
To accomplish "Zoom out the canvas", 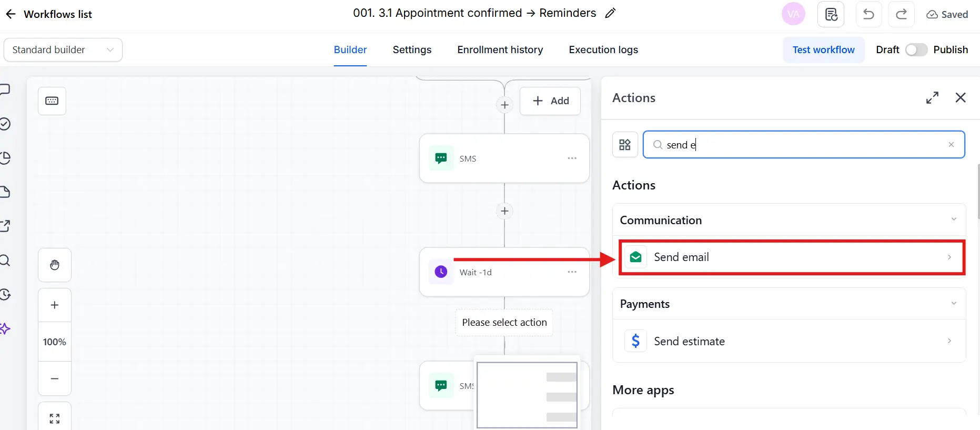I will point(55,378).
